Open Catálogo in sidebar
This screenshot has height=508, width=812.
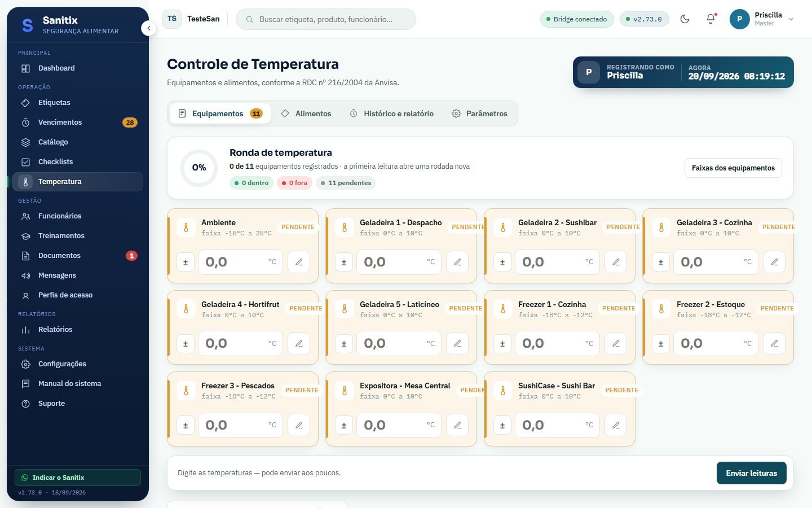78,142
